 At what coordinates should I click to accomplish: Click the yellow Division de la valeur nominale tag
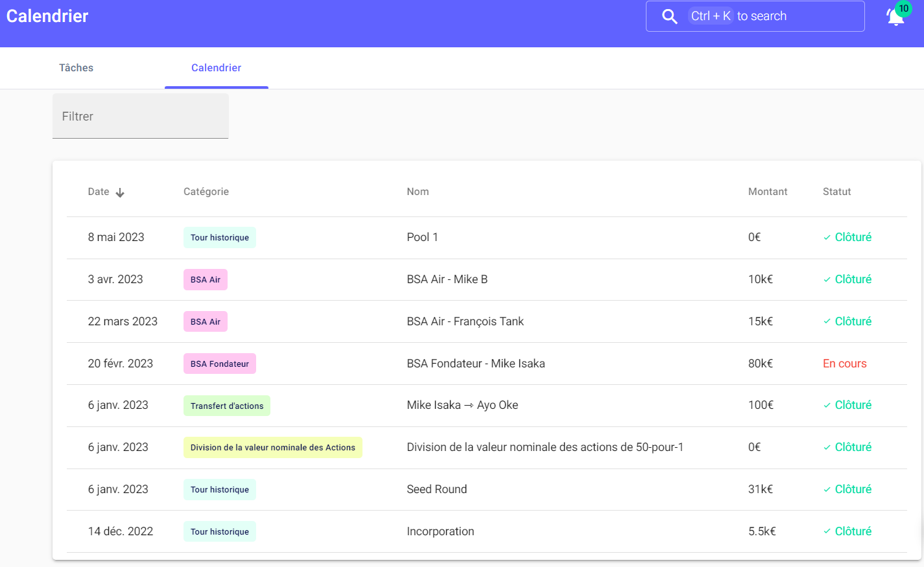point(272,448)
